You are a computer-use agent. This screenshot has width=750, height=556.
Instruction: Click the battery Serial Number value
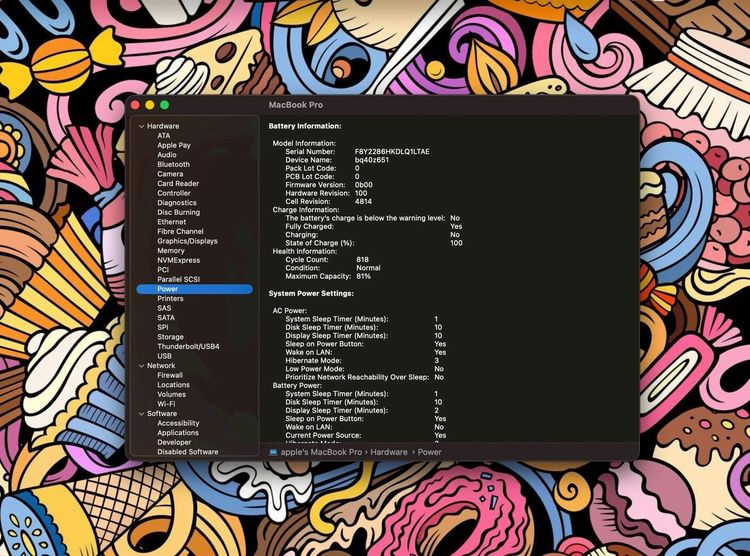coord(392,151)
